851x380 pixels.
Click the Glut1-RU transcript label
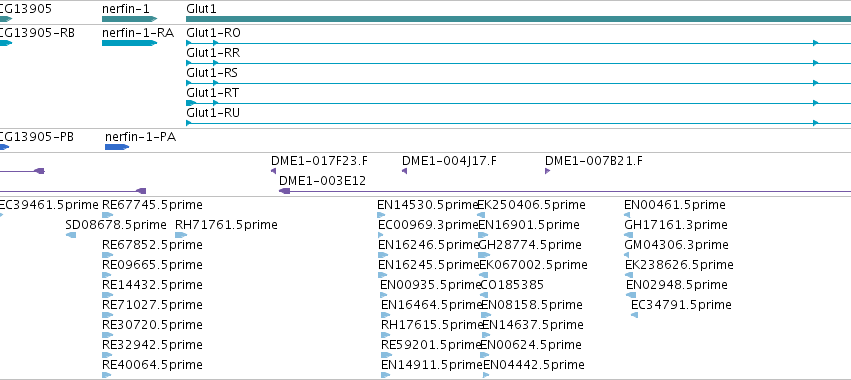click(x=213, y=113)
